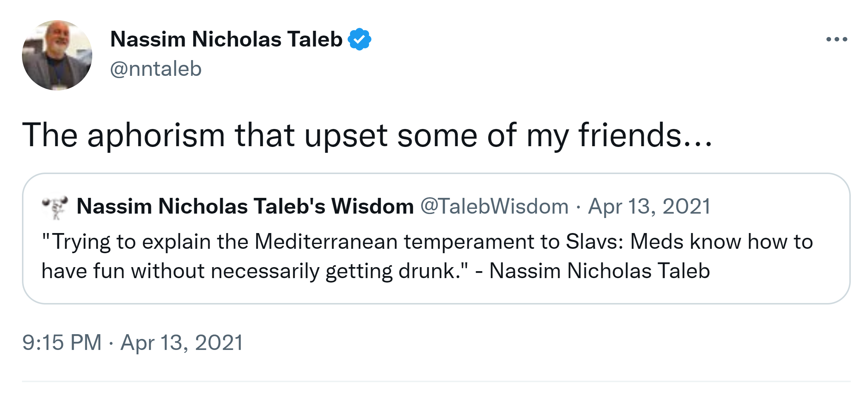Click the 'Apr 13, 2021' main tweet date
The image size is (868, 395).
(x=182, y=343)
